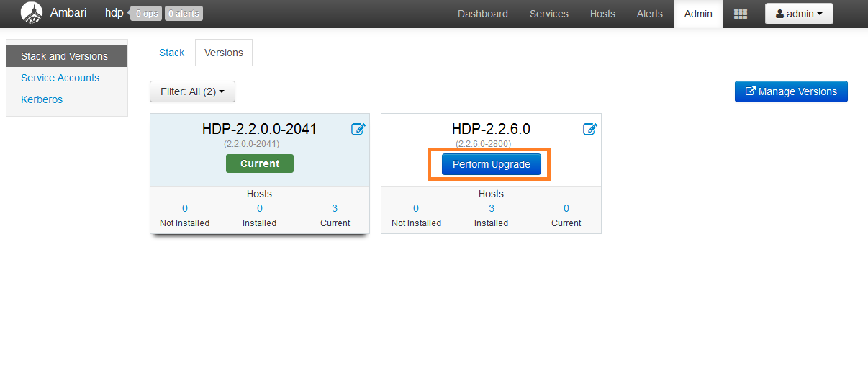Open Service Accounts in sidebar
The width and height of the screenshot is (868, 368).
(60, 78)
